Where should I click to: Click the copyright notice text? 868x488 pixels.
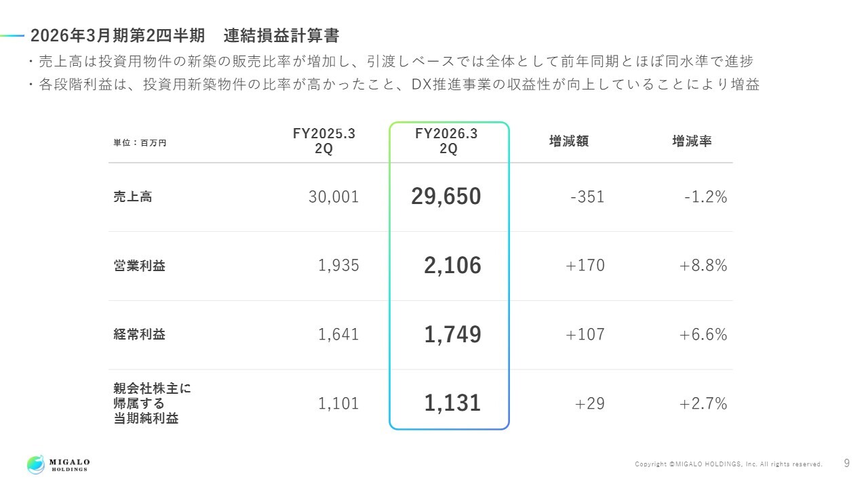728,464
